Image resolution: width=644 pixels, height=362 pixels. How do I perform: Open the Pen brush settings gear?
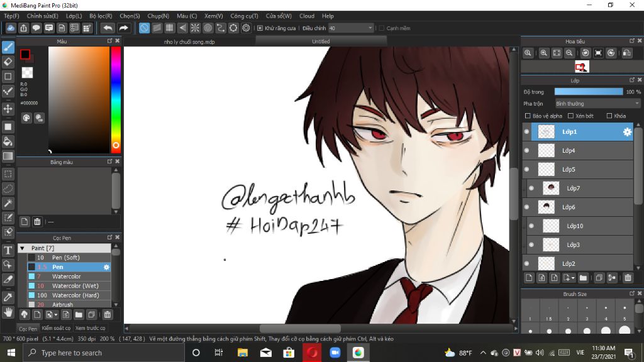tap(106, 267)
